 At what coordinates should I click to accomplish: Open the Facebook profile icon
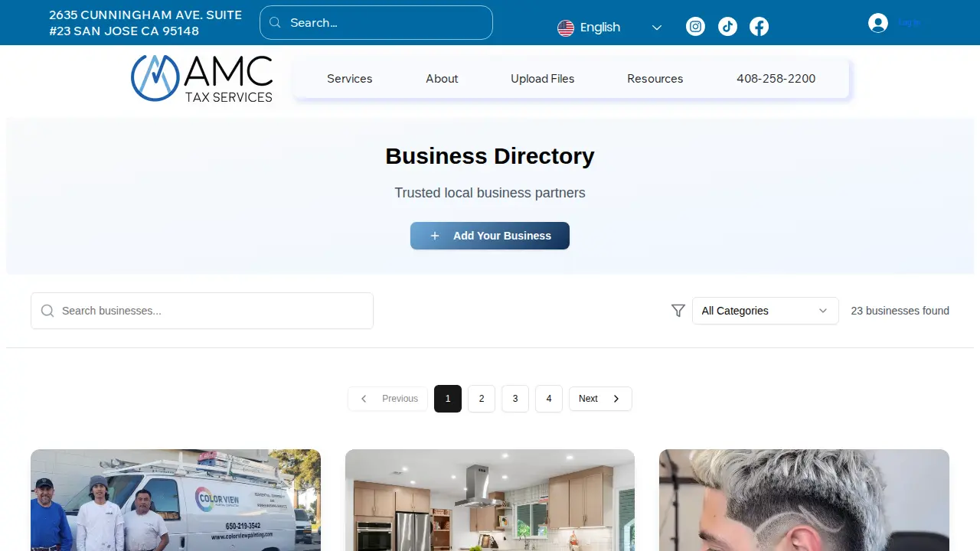point(759,27)
